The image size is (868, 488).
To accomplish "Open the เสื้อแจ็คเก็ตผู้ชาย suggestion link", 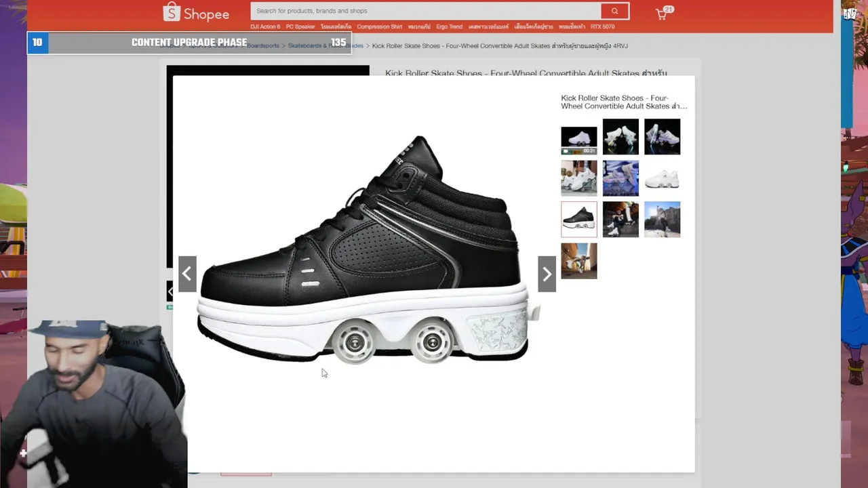I will 534,27.
